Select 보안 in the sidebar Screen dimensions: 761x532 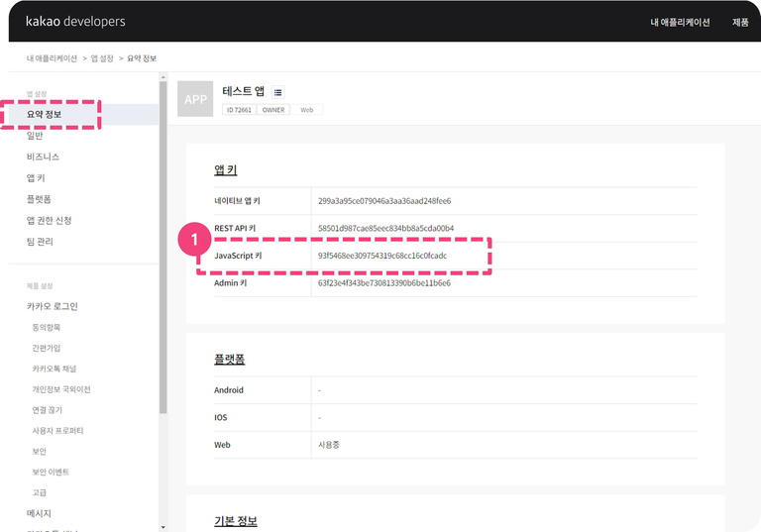40,452
